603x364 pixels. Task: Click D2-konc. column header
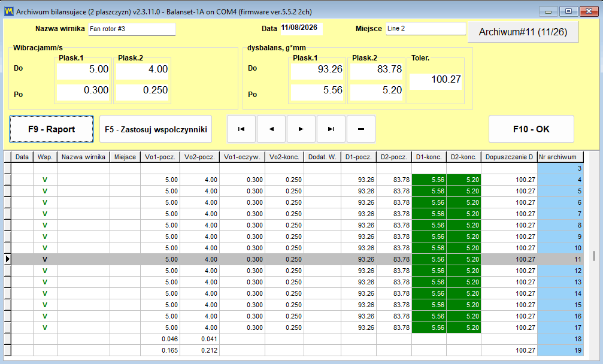(x=463, y=157)
